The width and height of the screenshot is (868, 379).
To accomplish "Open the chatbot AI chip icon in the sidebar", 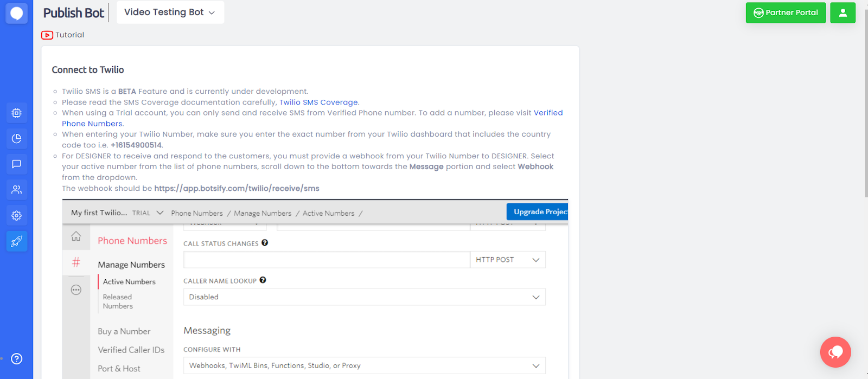I will [17, 113].
